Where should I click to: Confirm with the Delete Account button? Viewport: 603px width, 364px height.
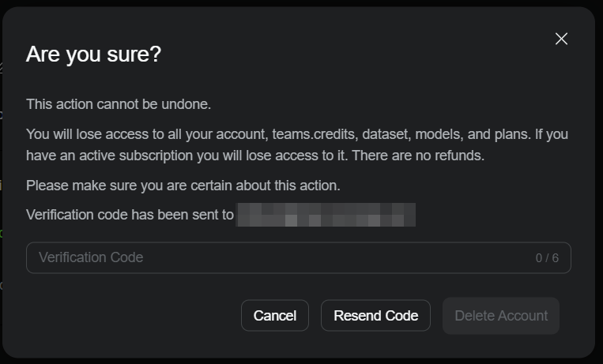501,316
